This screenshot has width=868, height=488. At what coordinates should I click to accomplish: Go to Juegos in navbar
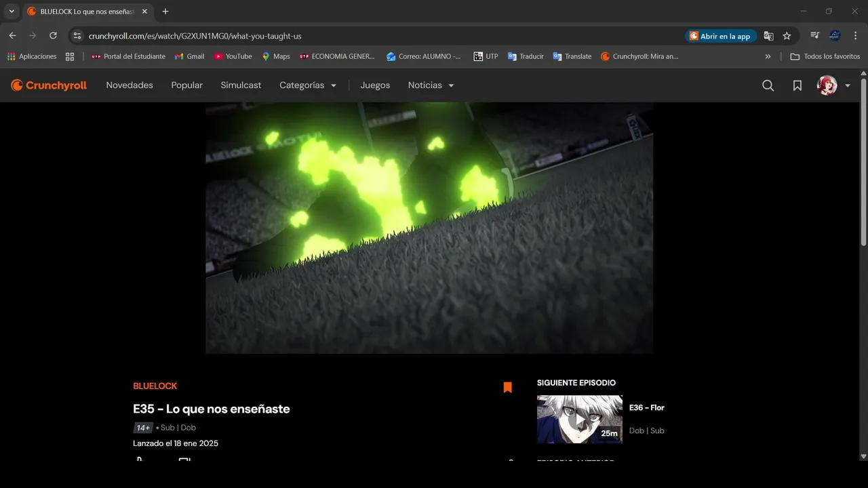pos(375,85)
